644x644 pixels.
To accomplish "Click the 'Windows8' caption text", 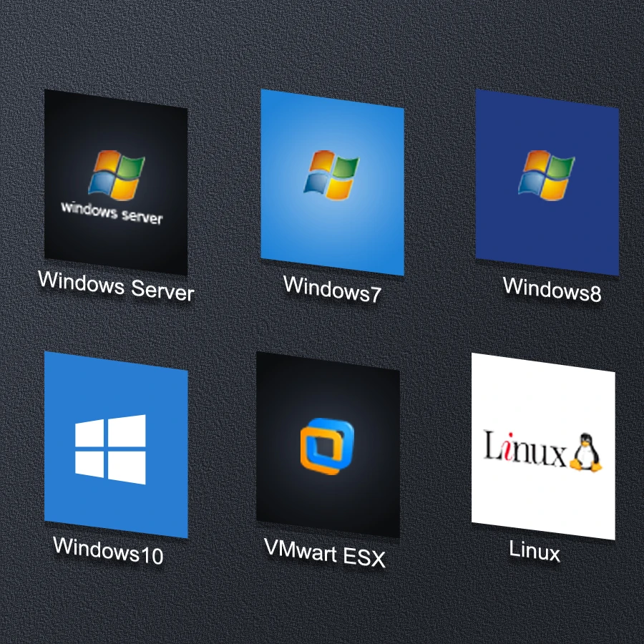I will pyautogui.click(x=552, y=290).
